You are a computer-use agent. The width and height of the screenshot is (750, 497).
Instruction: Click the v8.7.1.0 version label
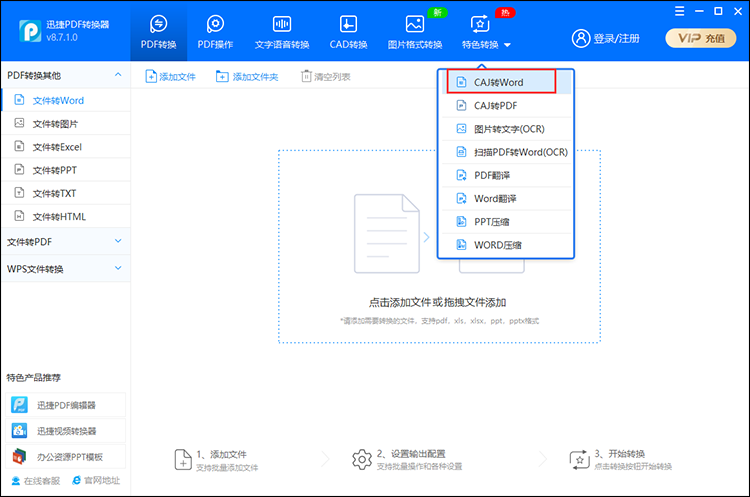(62, 37)
